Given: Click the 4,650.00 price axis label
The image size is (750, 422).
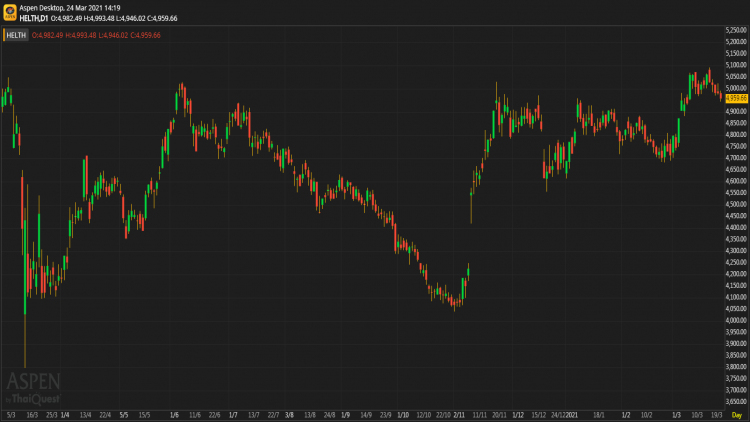Looking at the screenshot, I should coord(736,169).
